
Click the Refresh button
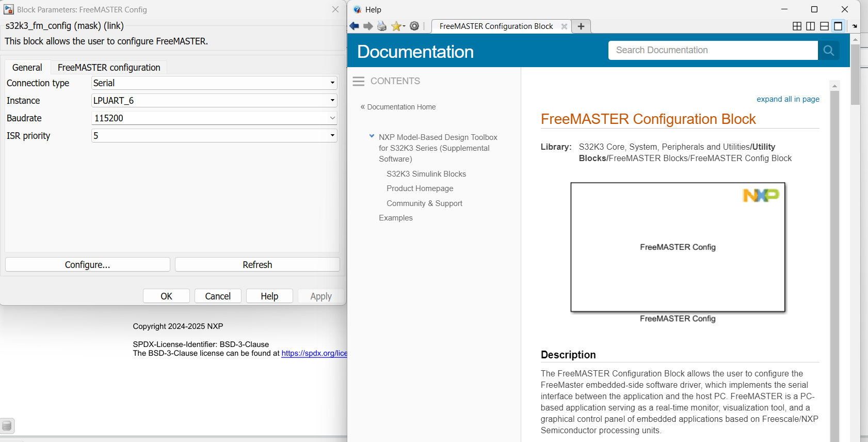click(x=258, y=264)
